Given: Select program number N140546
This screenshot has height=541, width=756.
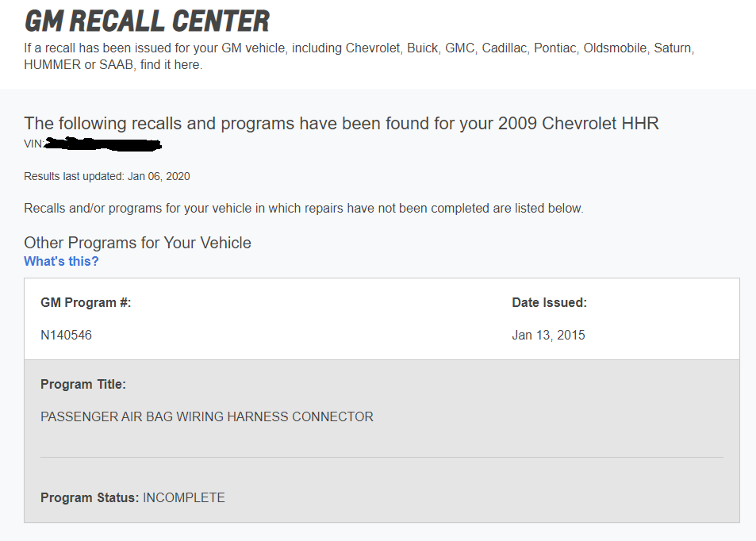Looking at the screenshot, I should [66, 336].
